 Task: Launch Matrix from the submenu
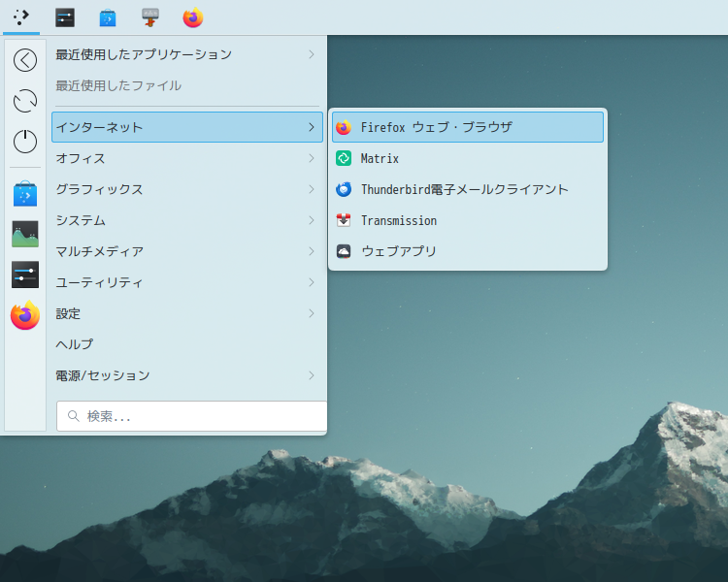(x=468, y=158)
